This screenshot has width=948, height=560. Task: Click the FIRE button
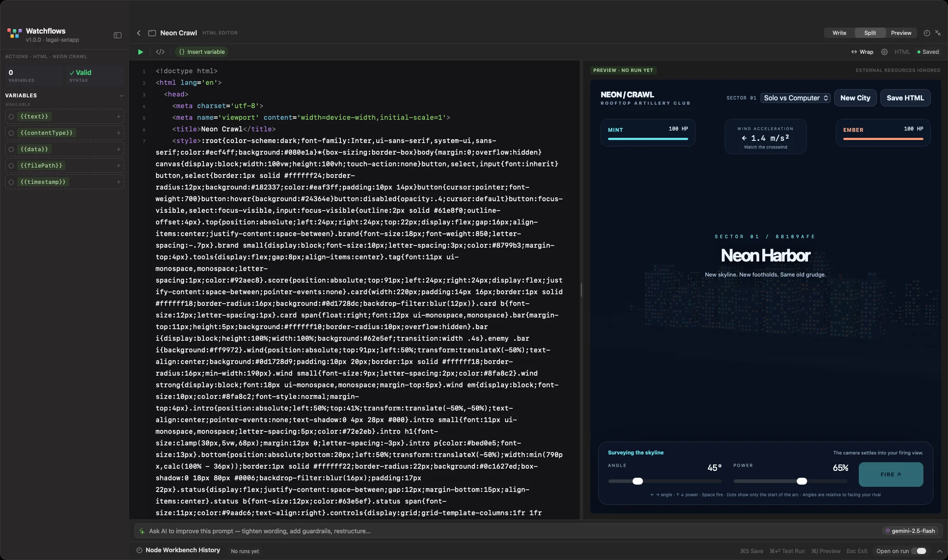coord(891,474)
